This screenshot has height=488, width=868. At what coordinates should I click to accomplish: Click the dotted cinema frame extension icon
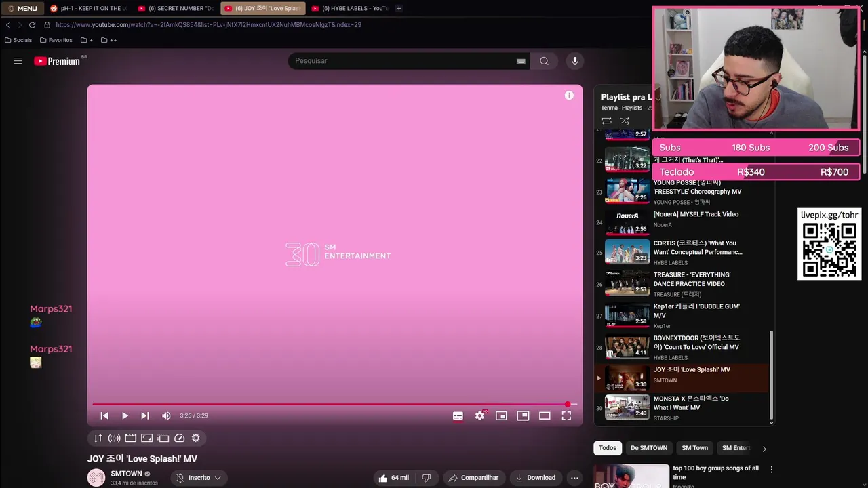click(163, 438)
